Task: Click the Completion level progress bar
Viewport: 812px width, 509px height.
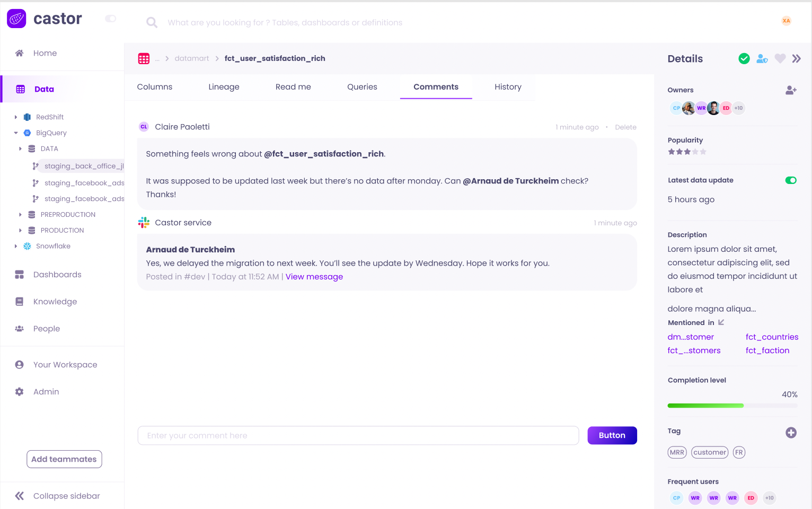Action: click(732, 406)
